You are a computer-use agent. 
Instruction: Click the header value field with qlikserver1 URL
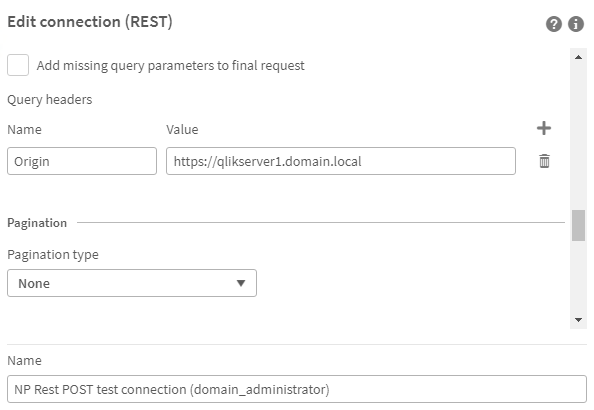(x=341, y=161)
